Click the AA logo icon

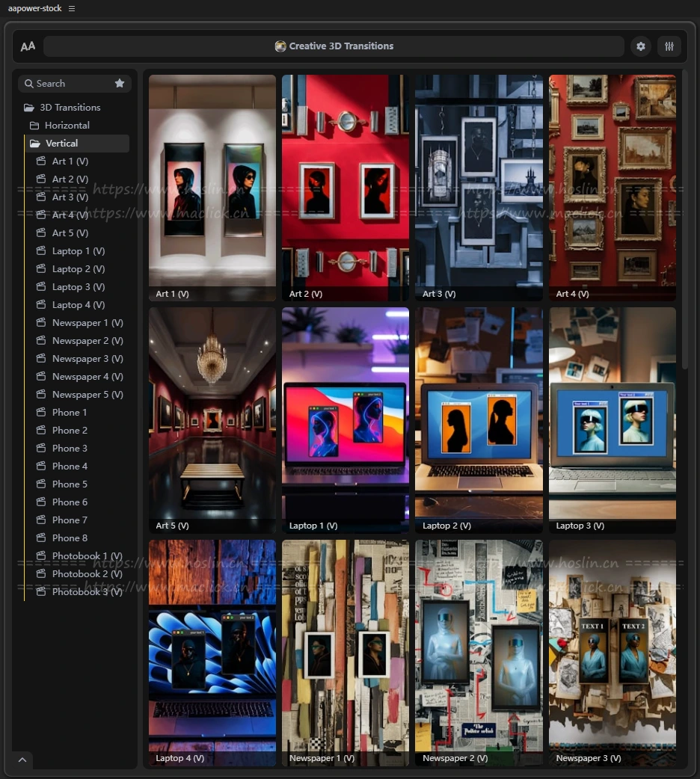pyautogui.click(x=28, y=46)
